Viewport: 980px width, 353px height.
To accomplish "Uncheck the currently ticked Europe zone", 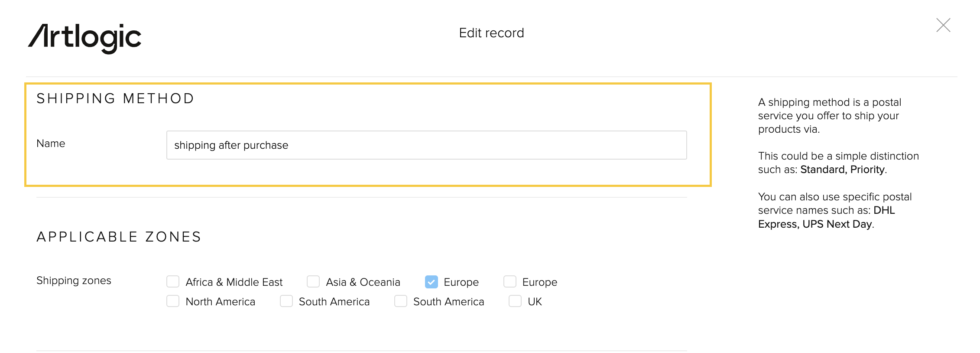I will click(432, 282).
